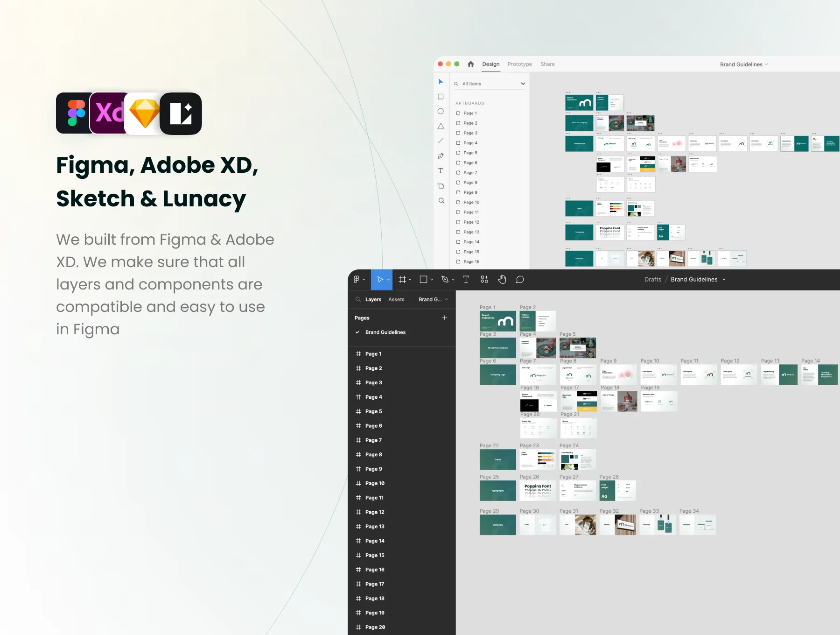840x635 pixels.
Task: Expand the All Items filter chevron
Action: click(523, 84)
